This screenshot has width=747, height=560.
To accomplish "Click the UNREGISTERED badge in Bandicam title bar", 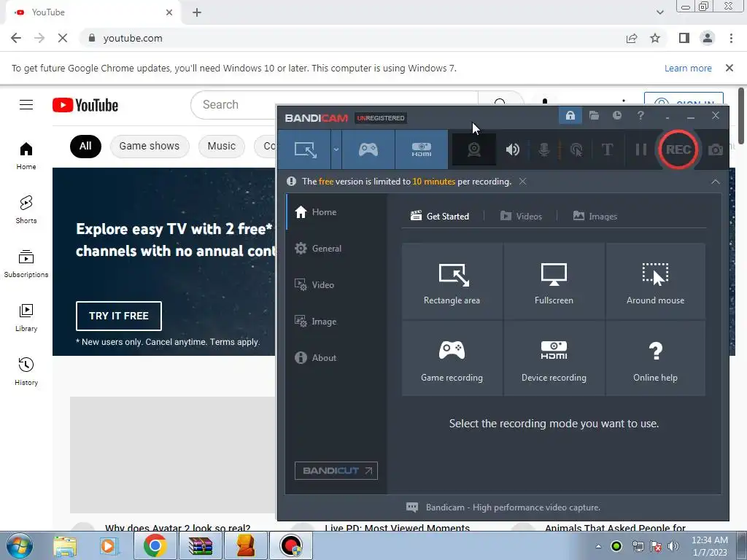I will click(381, 118).
